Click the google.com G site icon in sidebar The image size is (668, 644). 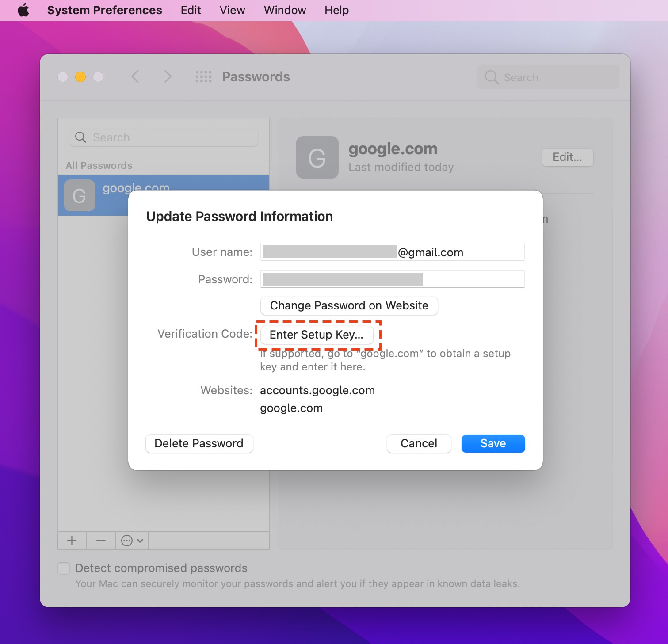click(79, 195)
